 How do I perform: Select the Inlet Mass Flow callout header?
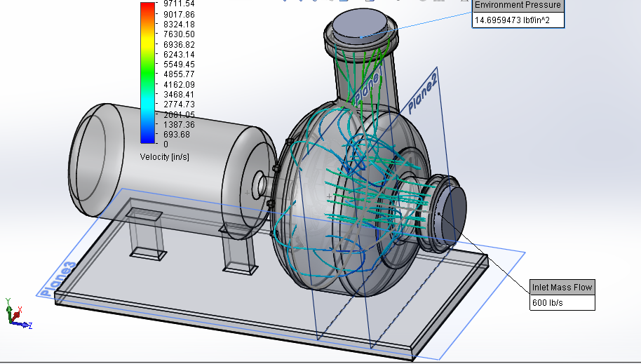pos(562,287)
